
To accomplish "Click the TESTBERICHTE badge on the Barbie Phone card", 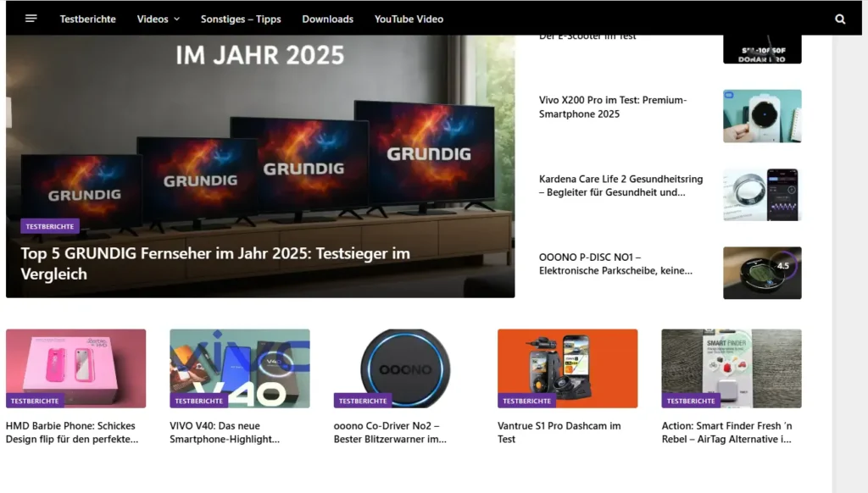I will pyautogui.click(x=34, y=400).
